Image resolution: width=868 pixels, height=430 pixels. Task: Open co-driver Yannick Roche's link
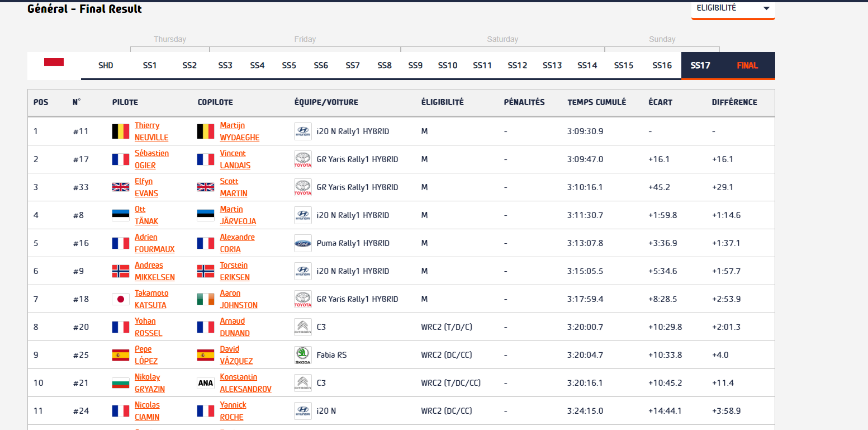coord(234,411)
